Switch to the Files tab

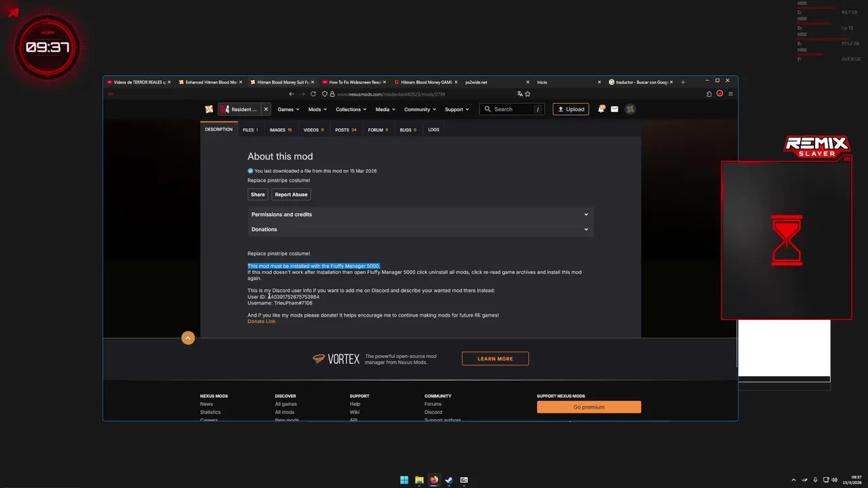pos(250,129)
